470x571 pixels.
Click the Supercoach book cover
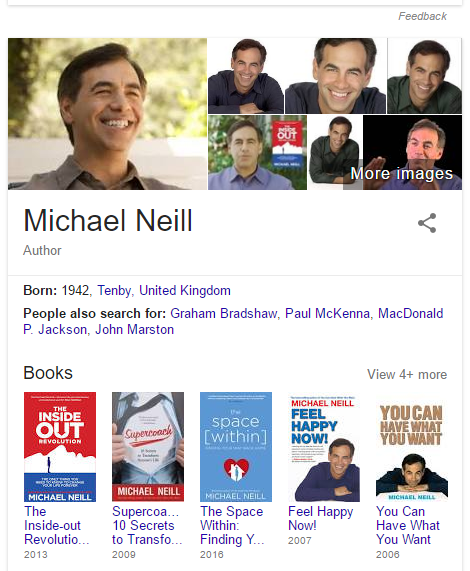(148, 447)
